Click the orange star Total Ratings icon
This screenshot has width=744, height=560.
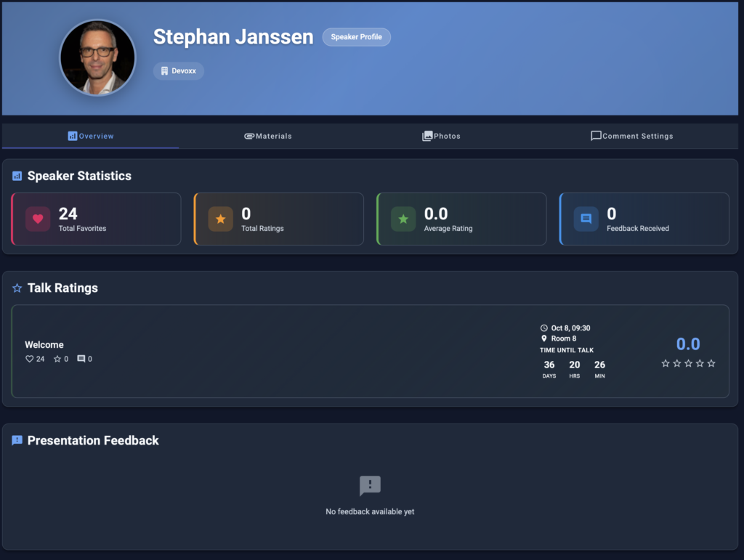pyautogui.click(x=221, y=219)
